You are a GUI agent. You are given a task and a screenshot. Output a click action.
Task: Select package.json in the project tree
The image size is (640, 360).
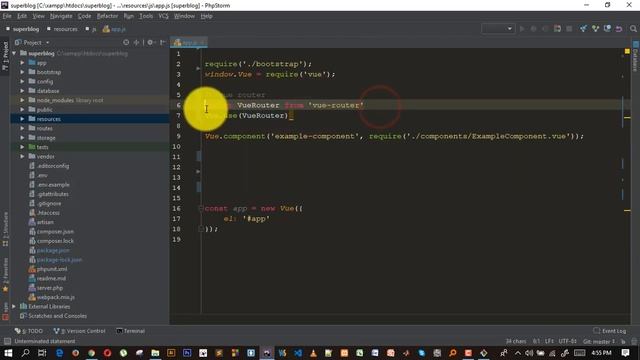coord(53,250)
